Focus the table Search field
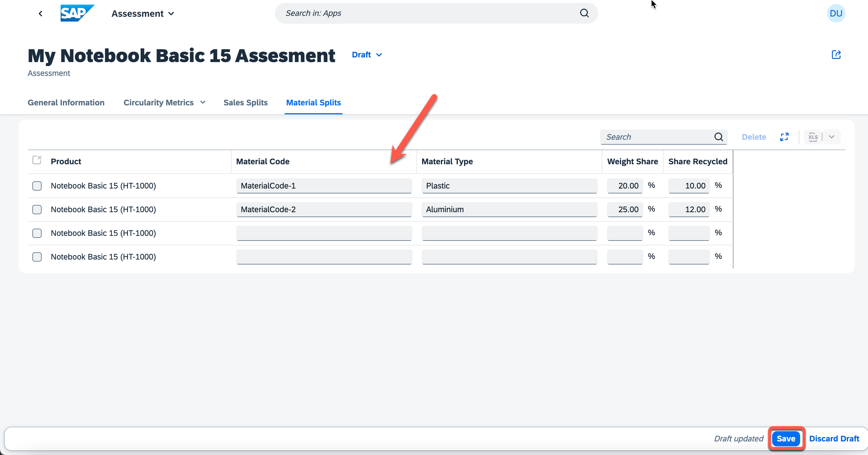The height and width of the screenshot is (455, 868). point(664,137)
